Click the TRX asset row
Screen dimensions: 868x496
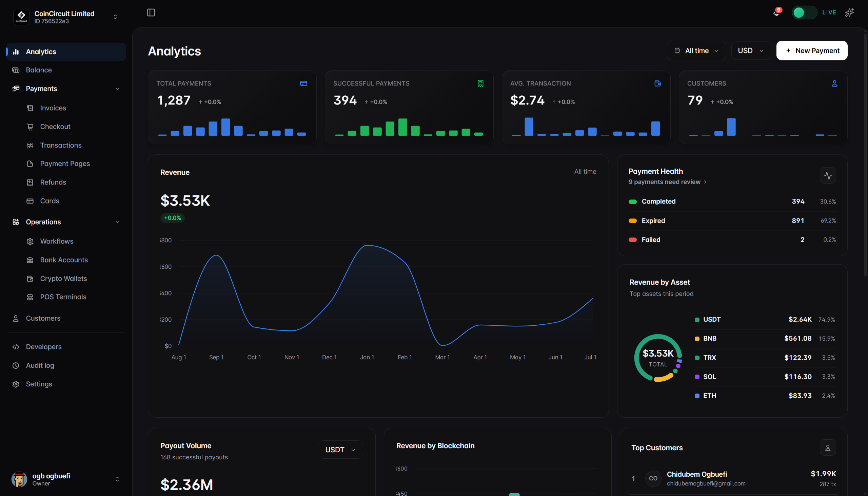[765, 358]
